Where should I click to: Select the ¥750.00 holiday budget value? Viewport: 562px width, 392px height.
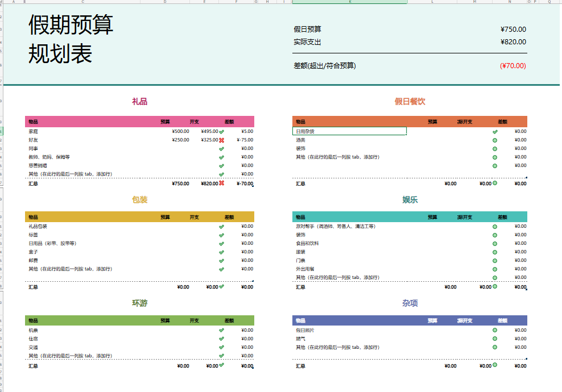(513, 30)
